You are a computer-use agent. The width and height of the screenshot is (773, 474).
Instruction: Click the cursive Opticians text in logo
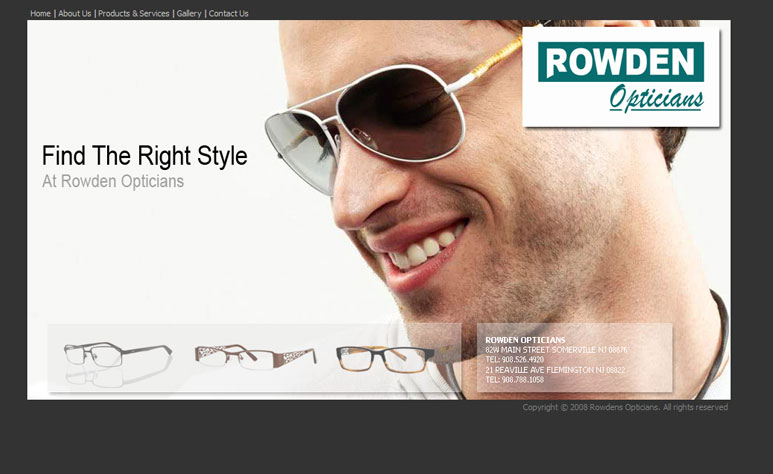coord(656,98)
